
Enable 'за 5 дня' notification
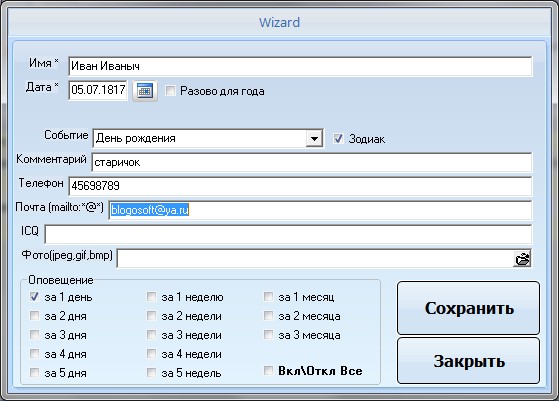[35, 372]
